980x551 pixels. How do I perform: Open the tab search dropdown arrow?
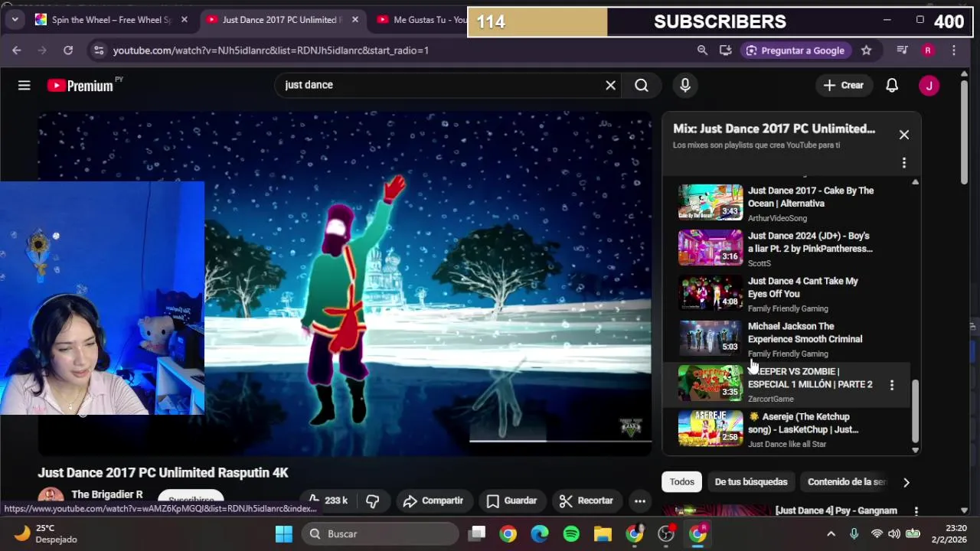(x=15, y=20)
